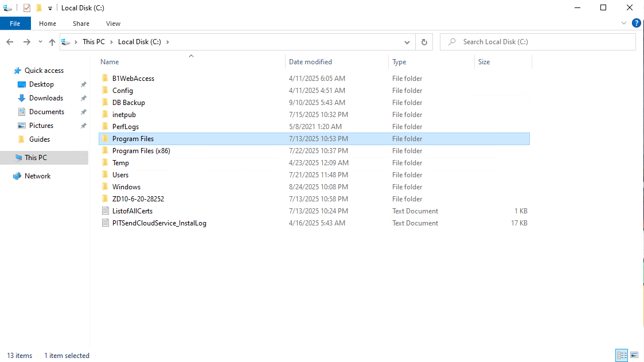Customize Quick Access Toolbar dropdown arrow
Viewport: 644px width, 362px height.
(x=50, y=9)
